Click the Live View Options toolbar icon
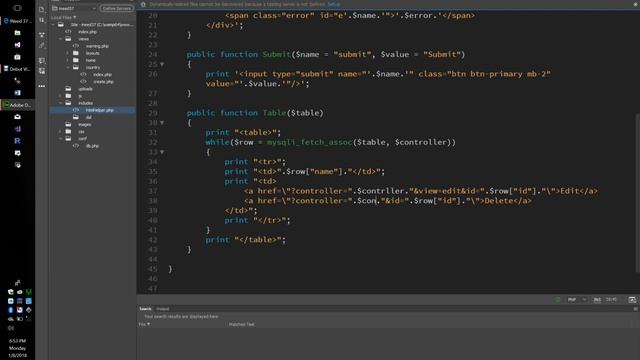Screen dimensions: 640x360 point(42,35)
